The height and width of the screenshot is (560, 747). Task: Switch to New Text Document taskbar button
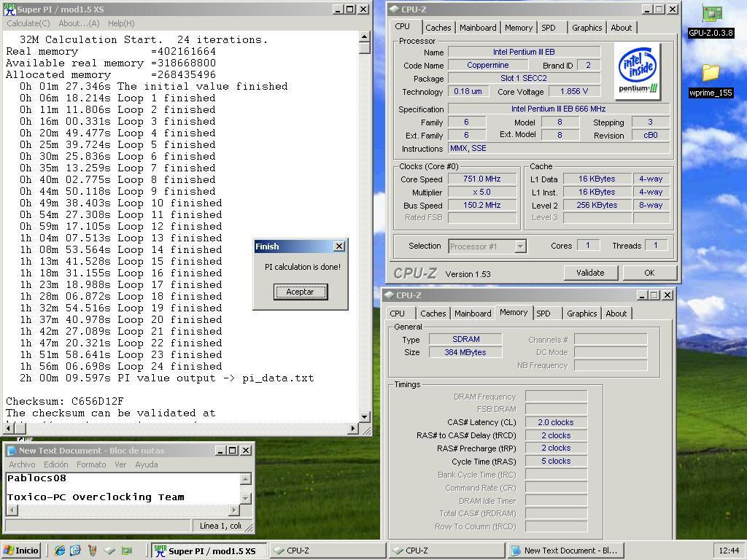pos(565,551)
